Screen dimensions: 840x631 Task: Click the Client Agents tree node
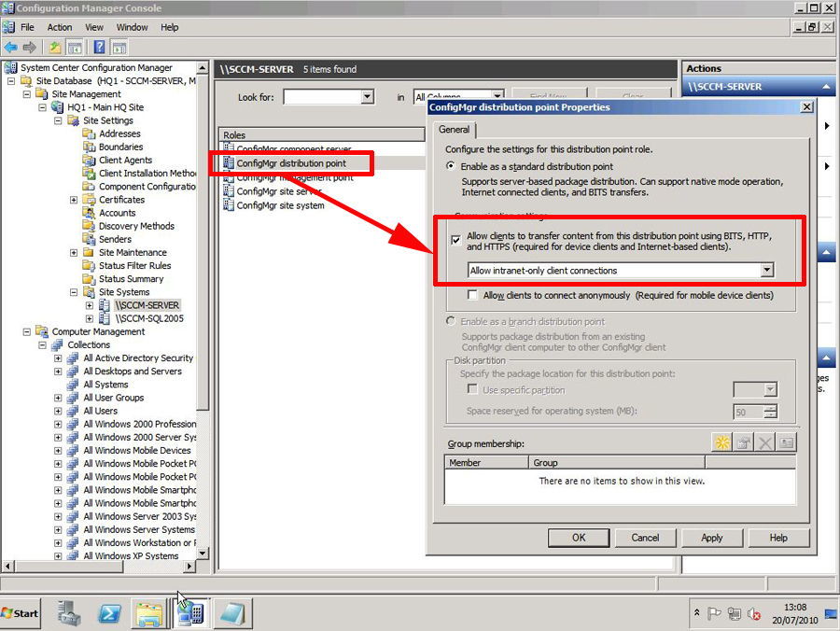(125, 160)
